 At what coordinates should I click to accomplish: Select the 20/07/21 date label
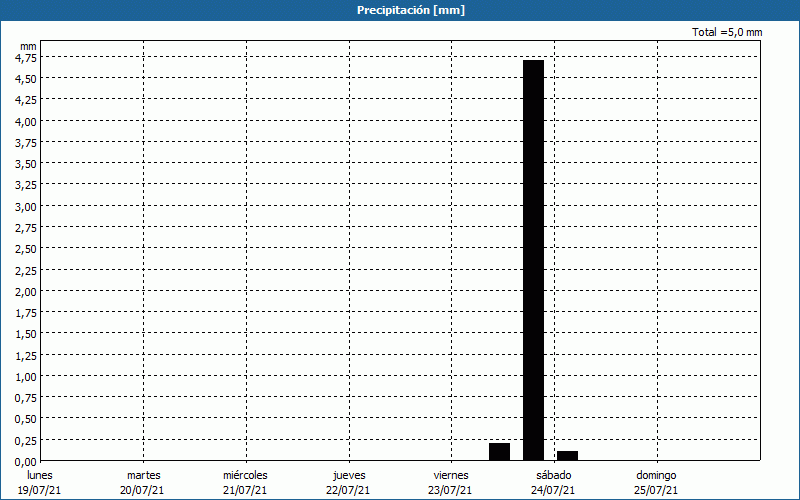(x=142, y=490)
